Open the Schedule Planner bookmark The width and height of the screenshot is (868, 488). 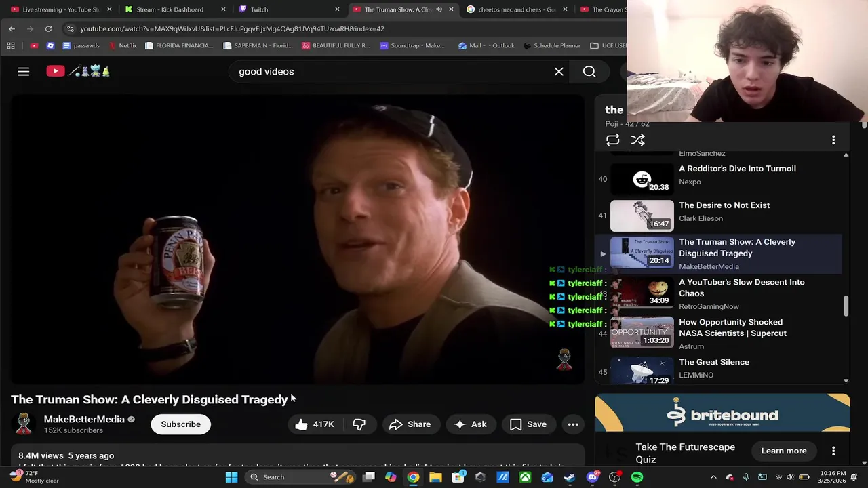[551, 45]
